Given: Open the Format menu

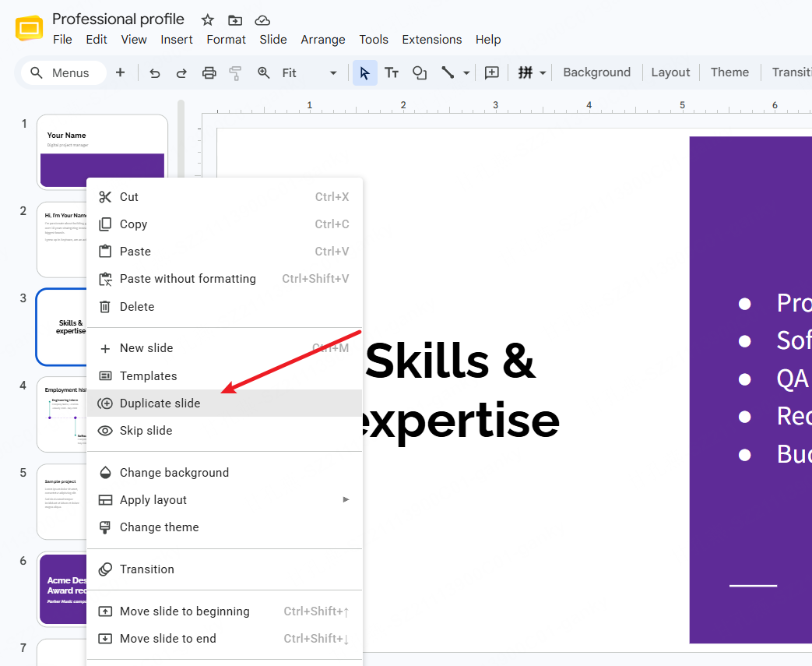Looking at the screenshot, I should point(227,40).
